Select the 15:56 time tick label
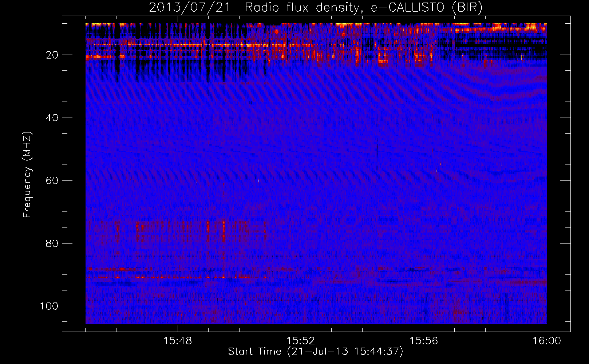The height and width of the screenshot is (364, 589). (424, 341)
